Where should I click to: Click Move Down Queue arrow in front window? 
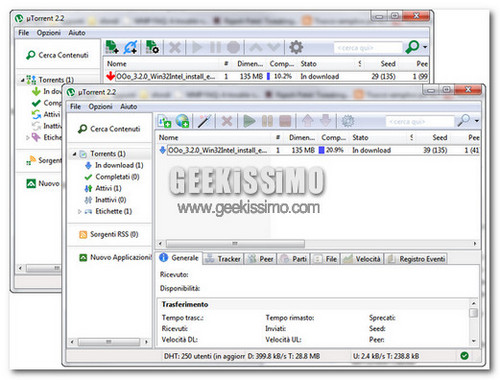click(326, 121)
